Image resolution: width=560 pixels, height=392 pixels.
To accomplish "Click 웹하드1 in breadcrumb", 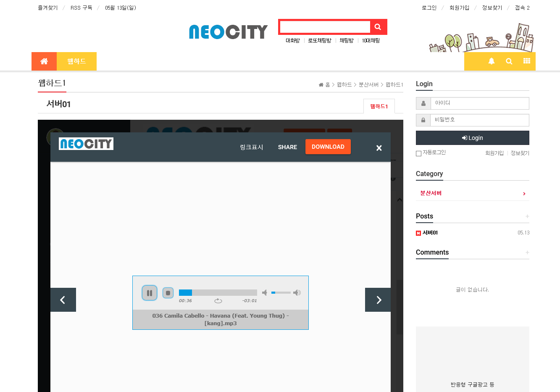I will [x=394, y=85].
